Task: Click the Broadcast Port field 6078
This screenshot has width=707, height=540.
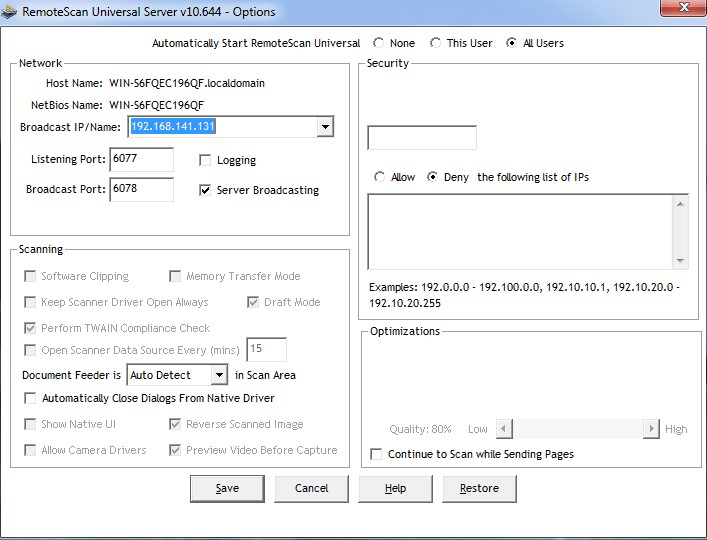Action: 142,189
